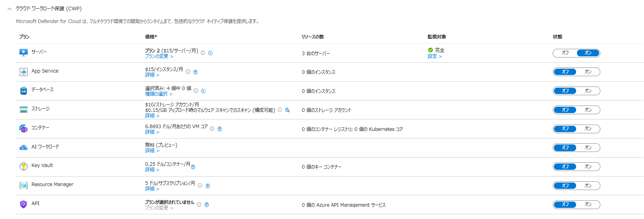Enable the Key Vault plan toggle
Screen dimensions: 644x219
588,167
